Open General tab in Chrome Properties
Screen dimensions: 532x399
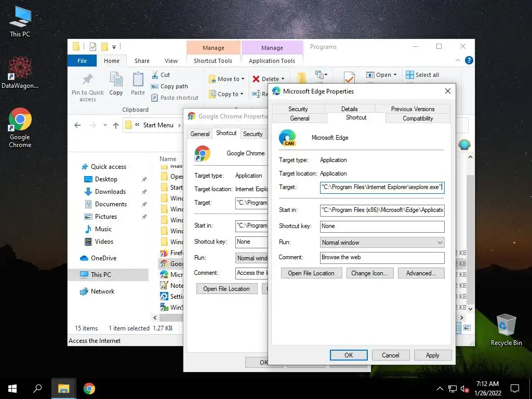(x=200, y=134)
